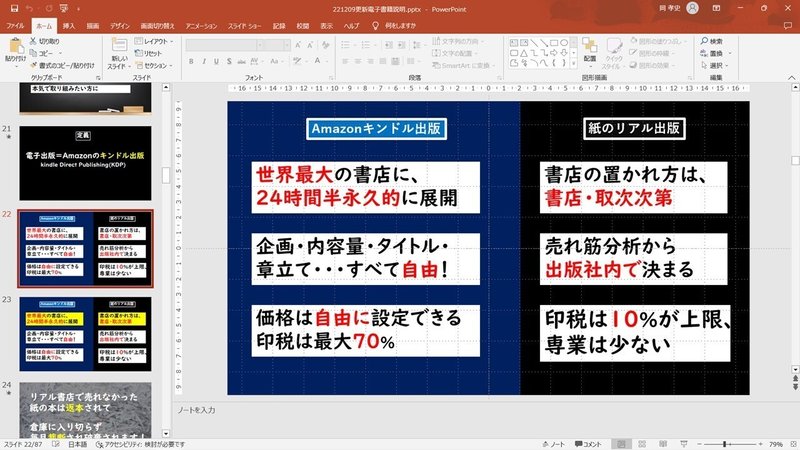The width and height of the screenshot is (800, 450).
Task: Clear all formatting eraser icon
Action: (326, 45)
